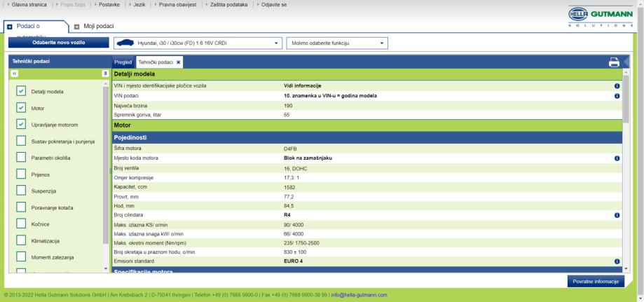This screenshot has height=302, width=644.
Task: Click the Podaci o automobilu tab icon
Action: pyautogui.click(x=10, y=27)
